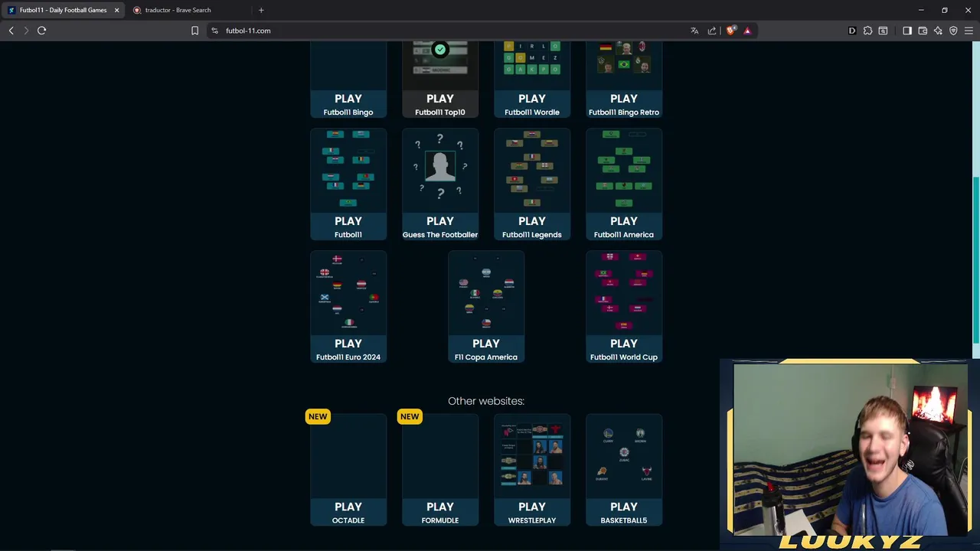Open the Brave VPN shield icon

click(x=953, y=31)
